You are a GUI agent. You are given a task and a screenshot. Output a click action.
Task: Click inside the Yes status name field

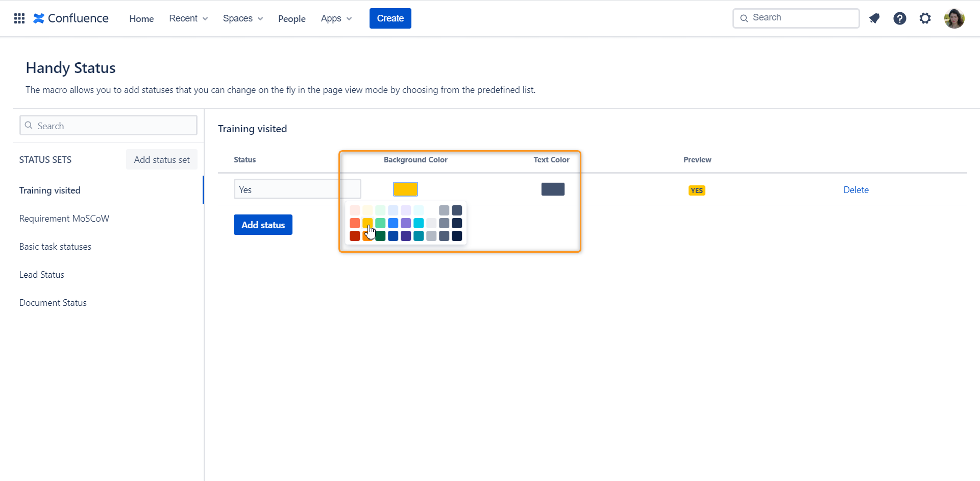pos(297,189)
